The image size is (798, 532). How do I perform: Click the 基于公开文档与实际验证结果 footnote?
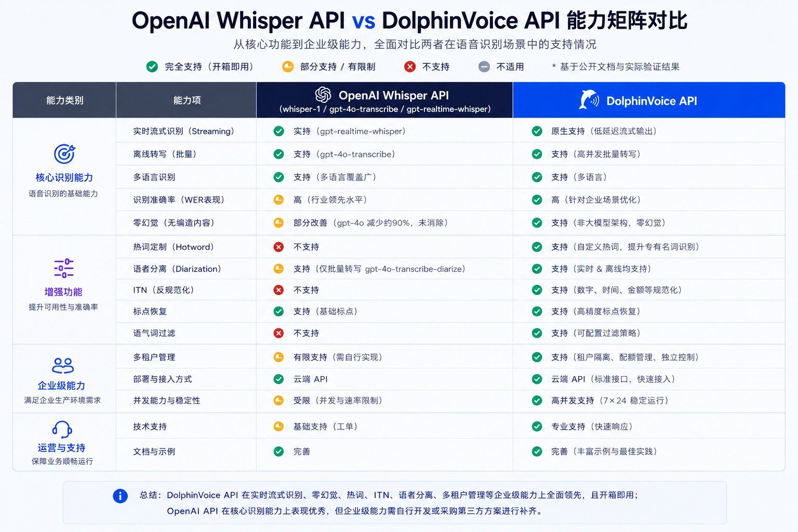(x=616, y=66)
